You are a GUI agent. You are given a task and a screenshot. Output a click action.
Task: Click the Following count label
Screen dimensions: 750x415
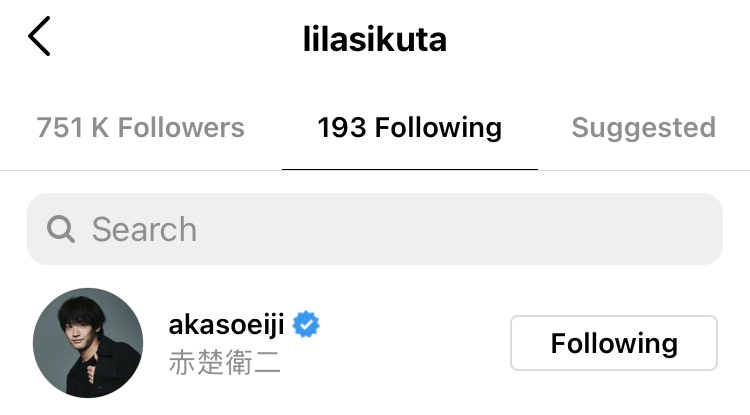[410, 128]
